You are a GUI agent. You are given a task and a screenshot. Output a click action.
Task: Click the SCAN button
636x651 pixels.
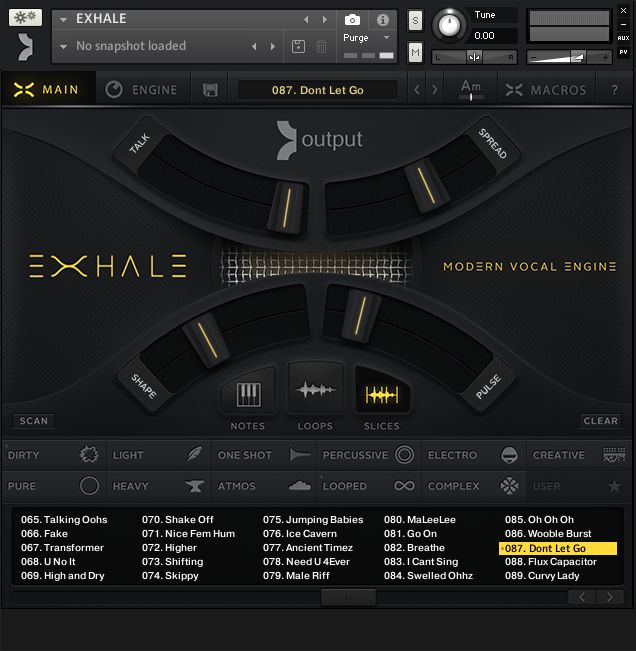click(x=33, y=421)
